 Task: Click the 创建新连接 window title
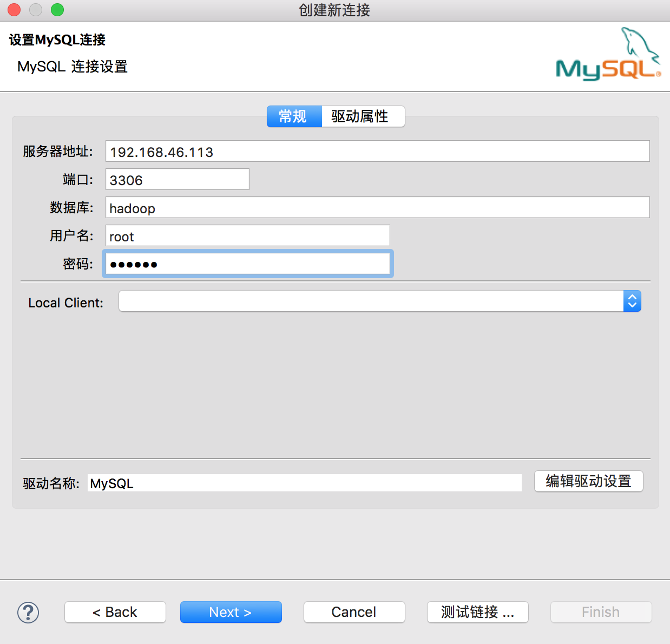click(334, 10)
